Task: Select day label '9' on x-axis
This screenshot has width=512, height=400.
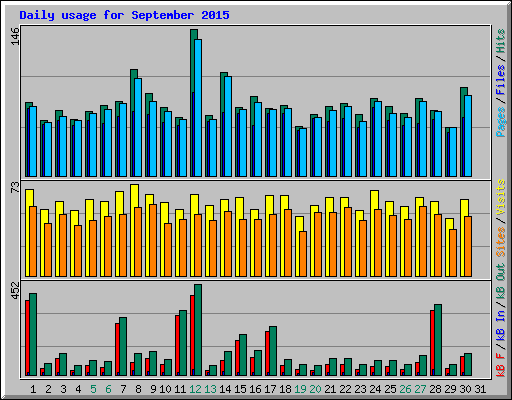Action: coord(153,389)
